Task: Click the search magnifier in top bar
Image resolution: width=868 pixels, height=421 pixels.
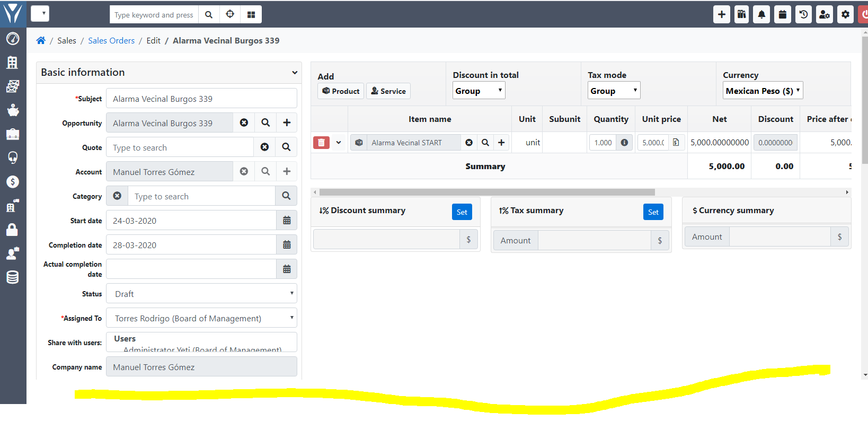Action: pyautogui.click(x=209, y=15)
